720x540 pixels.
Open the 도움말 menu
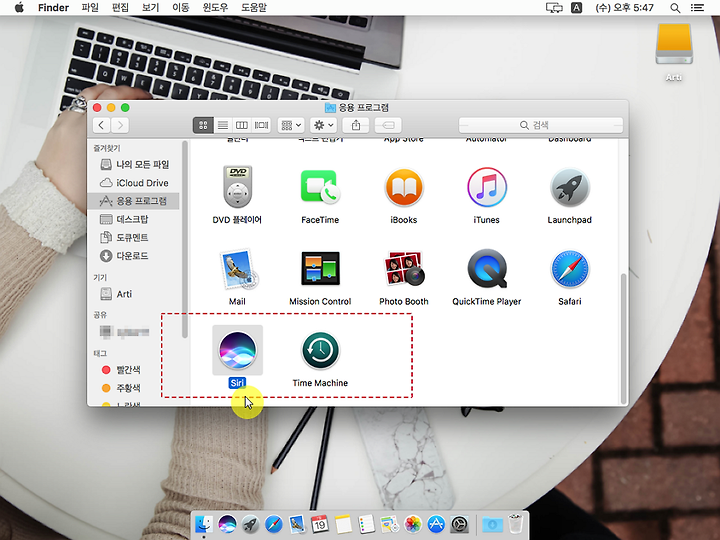tap(254, 7)
